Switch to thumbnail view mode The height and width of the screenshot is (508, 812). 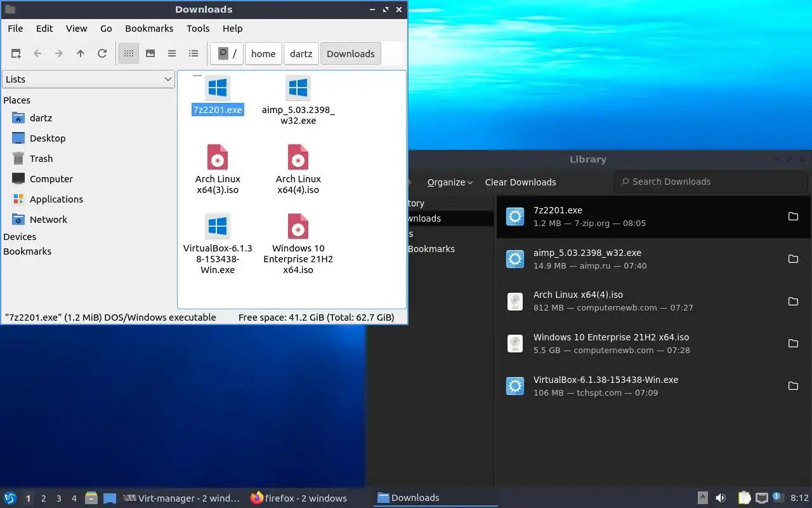point(150,54)
